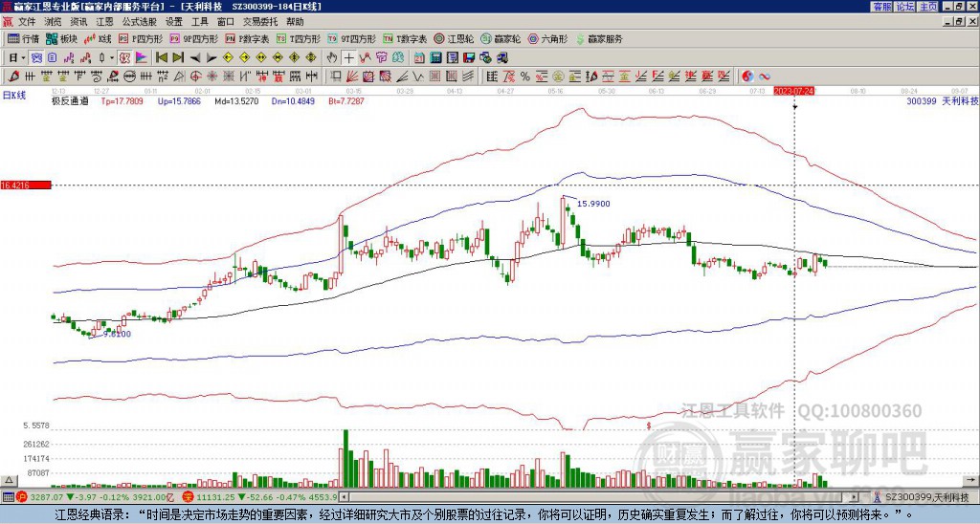Click the yin-yang circle icon
980x524 pixels.
tap(747, 76)
